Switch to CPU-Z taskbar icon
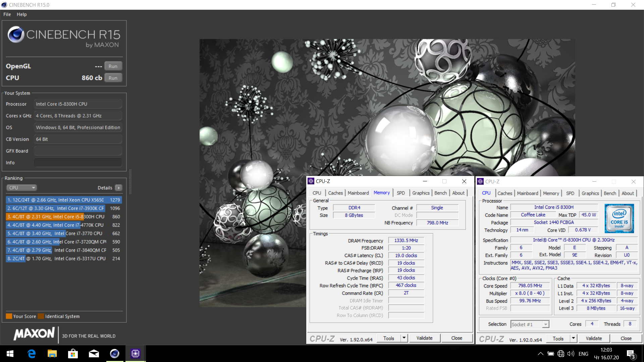Screen dimensions: 644x362 (136, 354)
